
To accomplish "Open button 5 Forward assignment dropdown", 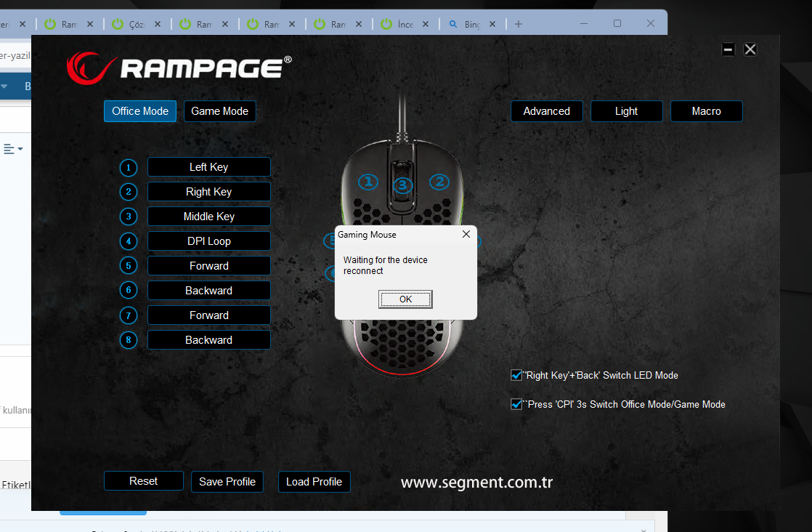I will click(208, 266).
